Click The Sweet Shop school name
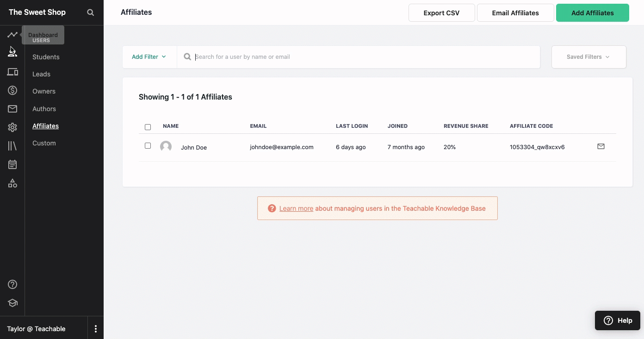Viewport: 644px width, 339px height. (37, 12)
